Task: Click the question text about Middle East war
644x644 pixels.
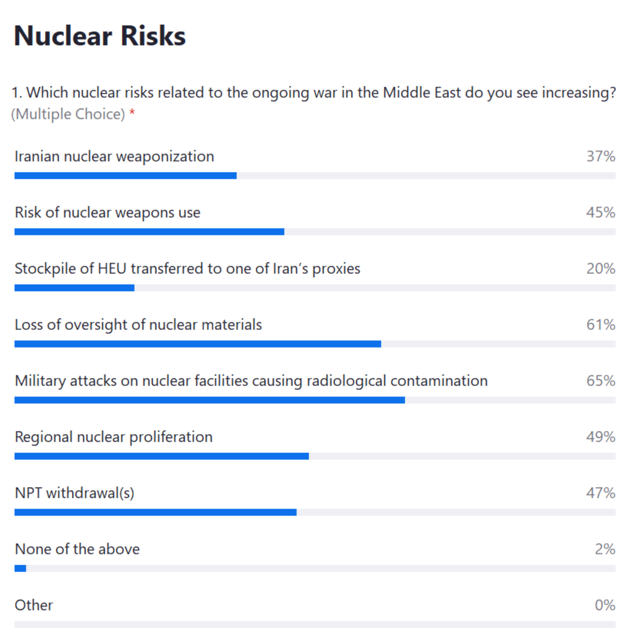Action: 313,93
